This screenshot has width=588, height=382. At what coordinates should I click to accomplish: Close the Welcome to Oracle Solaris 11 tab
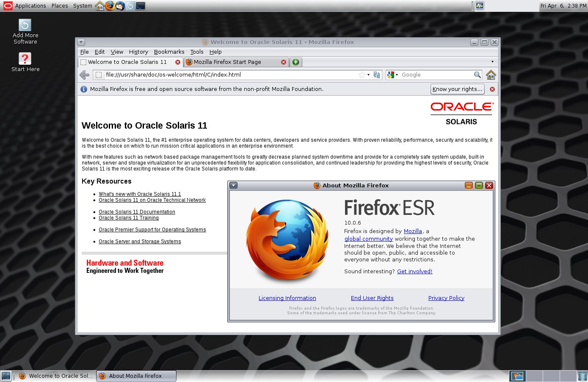click(x=178, y=62)
